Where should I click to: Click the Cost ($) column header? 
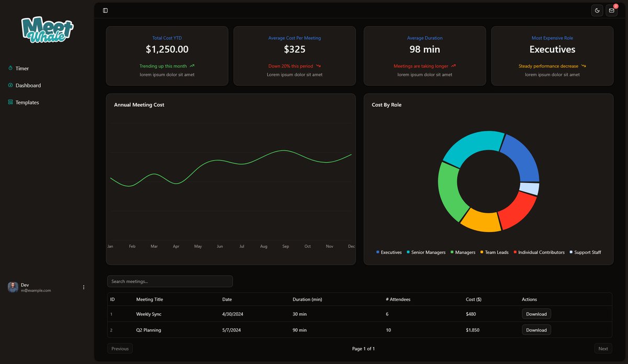pos(474,300)
